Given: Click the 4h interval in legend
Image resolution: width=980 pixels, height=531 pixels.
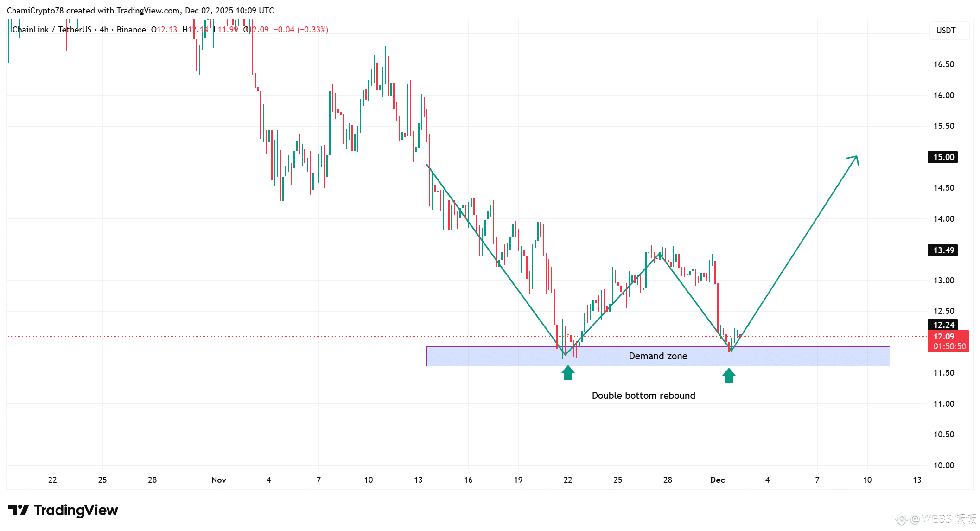Looking at the screenshot, I should [104, 30].
